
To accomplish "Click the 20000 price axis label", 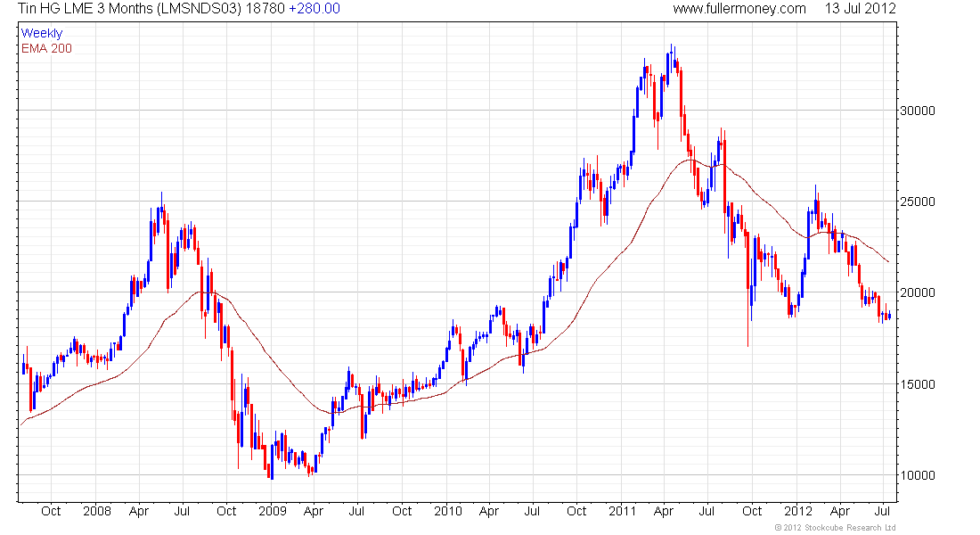I will point(918,292).
